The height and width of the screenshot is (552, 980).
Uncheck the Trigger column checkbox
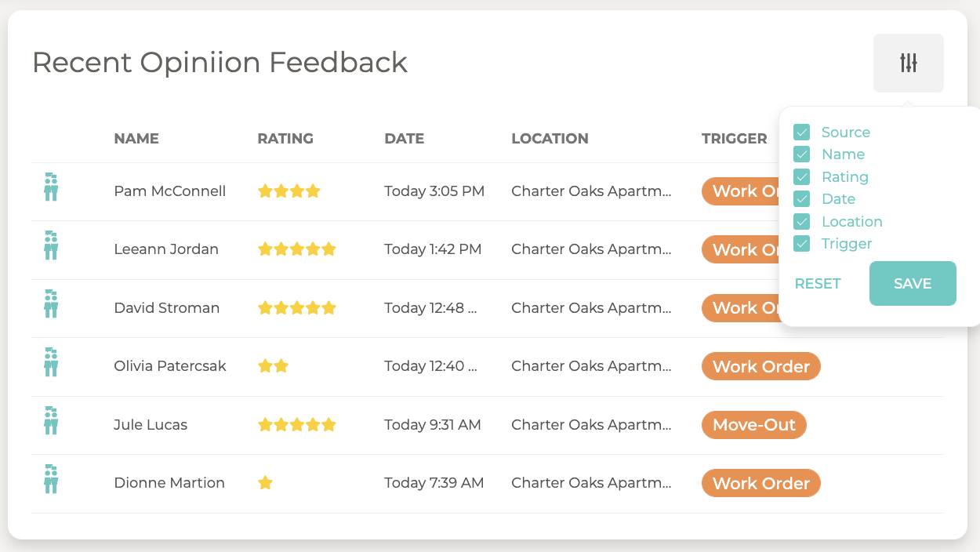point(801,244)
